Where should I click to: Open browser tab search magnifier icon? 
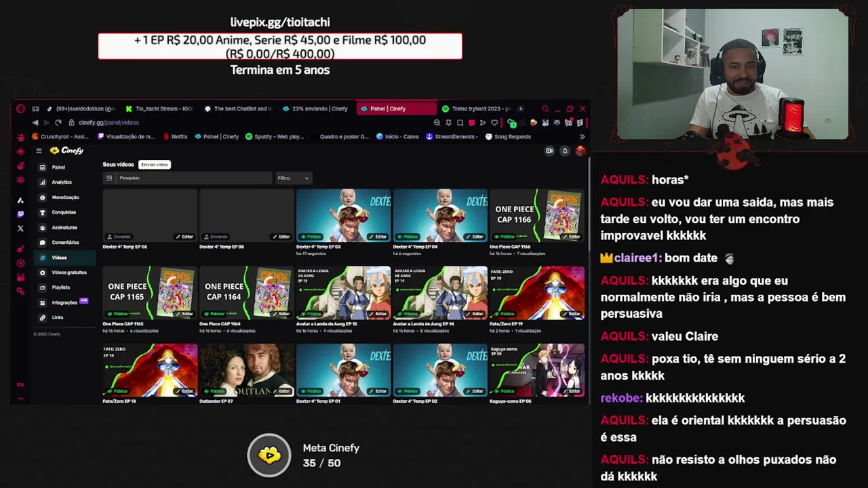click(545, 108)
